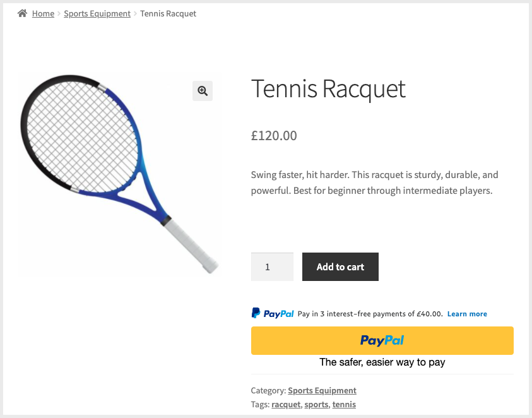
Task: Check out with the yellow PayPal button
Action: coord(382,340)
